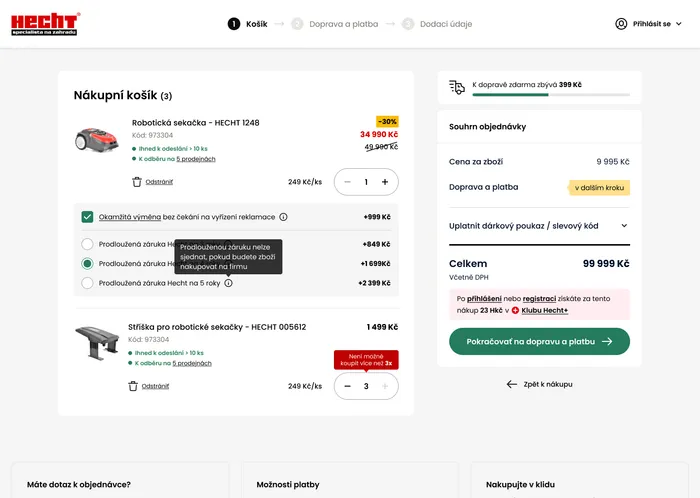Screen dimensions: 700x498
Task: Click info icon next to Okamžitá výměna
Action: [x=283, y=217]
